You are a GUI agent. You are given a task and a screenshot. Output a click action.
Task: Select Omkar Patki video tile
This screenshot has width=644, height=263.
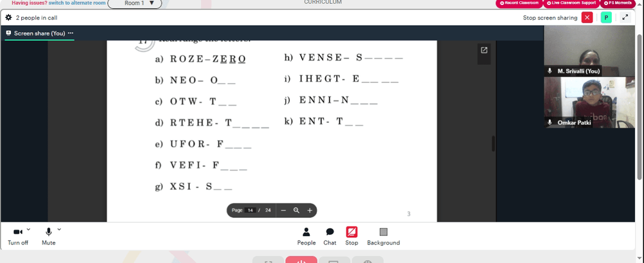click(589, 102)
